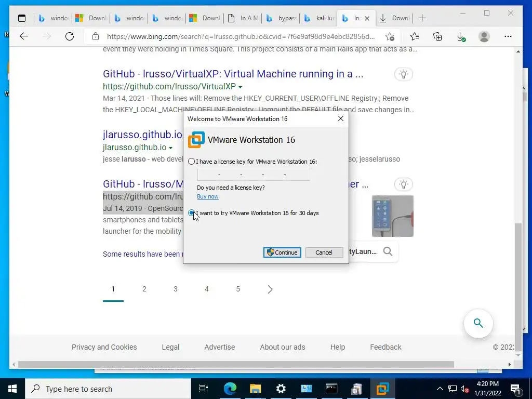Switch to the first windo tab
Screen dimensions: 532x399
pos(54,18)
